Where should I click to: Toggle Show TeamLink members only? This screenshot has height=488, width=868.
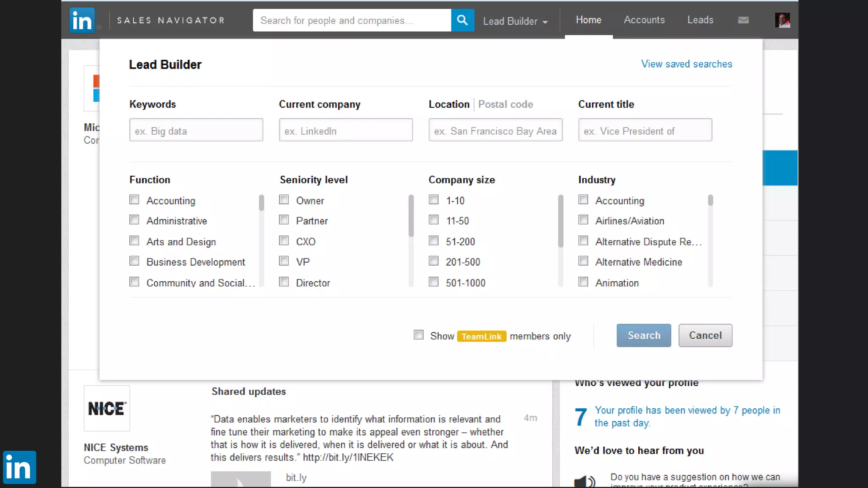point(419,335)
